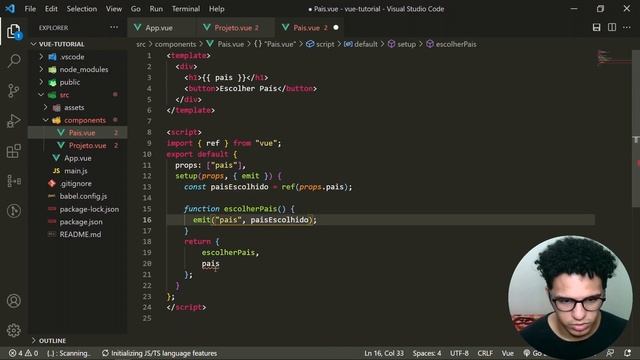Open Explorer views and more actions ellipsis
The height and width of the screenshot is (360, 640).
tap(114, 27)
